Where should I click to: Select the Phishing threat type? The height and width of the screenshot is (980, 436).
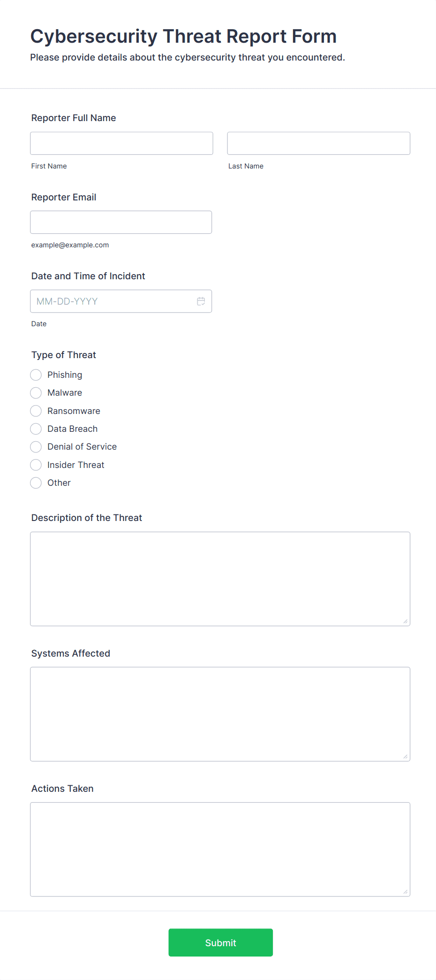point(36,375)
